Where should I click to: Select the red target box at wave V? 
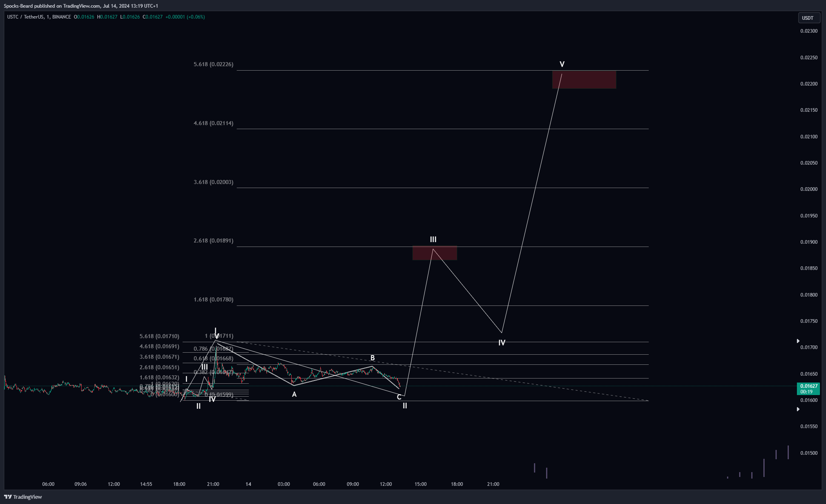(584, 79)
